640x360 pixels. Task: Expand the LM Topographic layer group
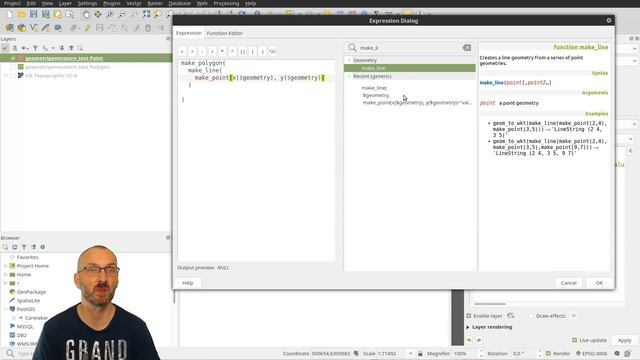[x=5, y=76]
